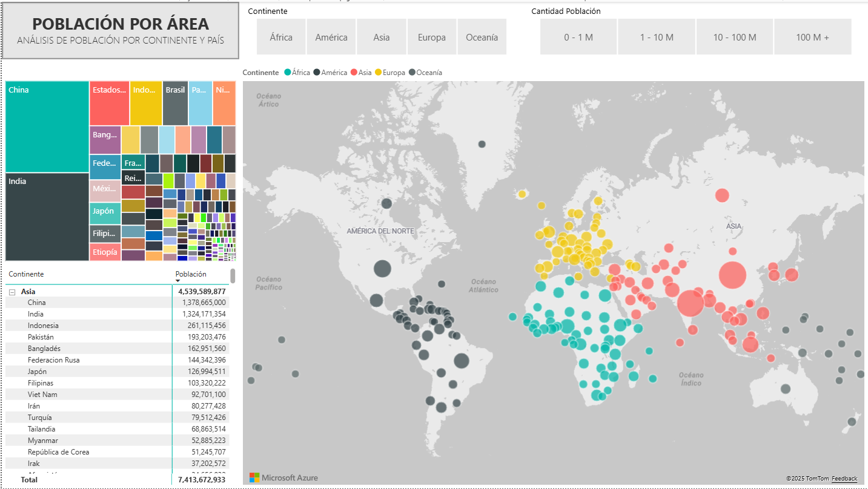
Task: Open the Feedback link on the map
Action: [844, 479]
